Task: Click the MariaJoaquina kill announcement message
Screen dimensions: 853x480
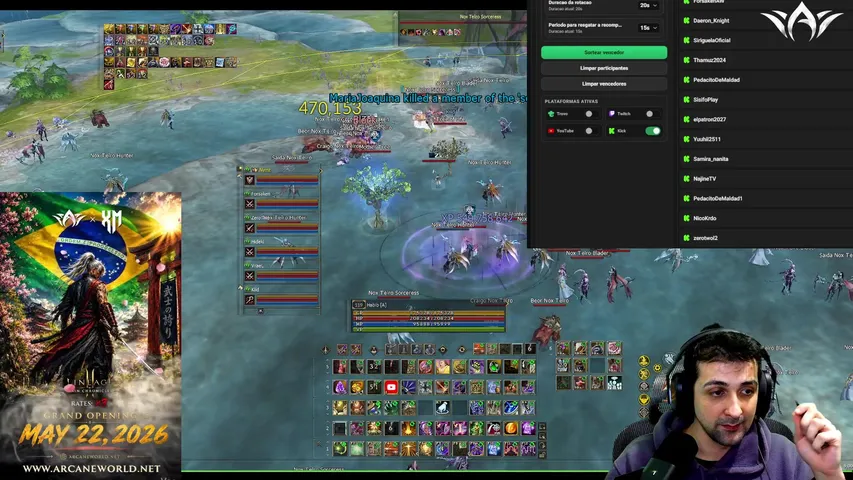Action: [428, 98]
